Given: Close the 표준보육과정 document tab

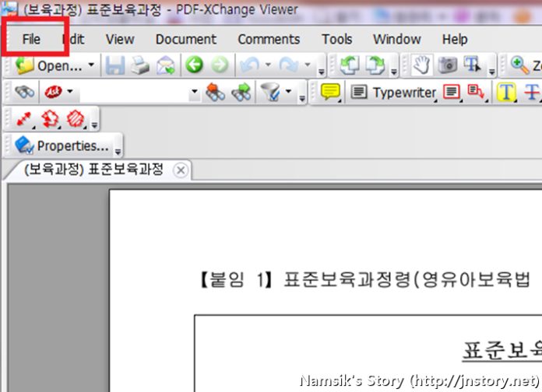Looking at the screenshot, I should [180, 170].
